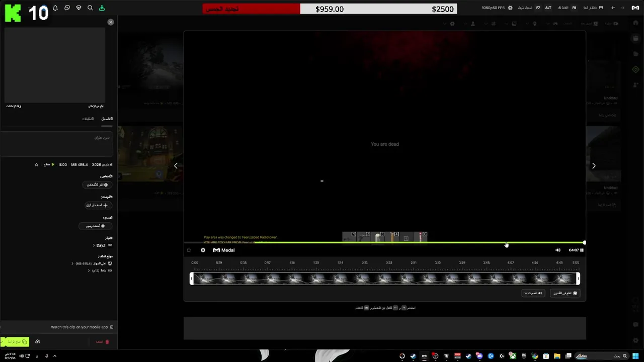
Task: Click the 1080p60 FPS quality label
Action: (493, 8)
